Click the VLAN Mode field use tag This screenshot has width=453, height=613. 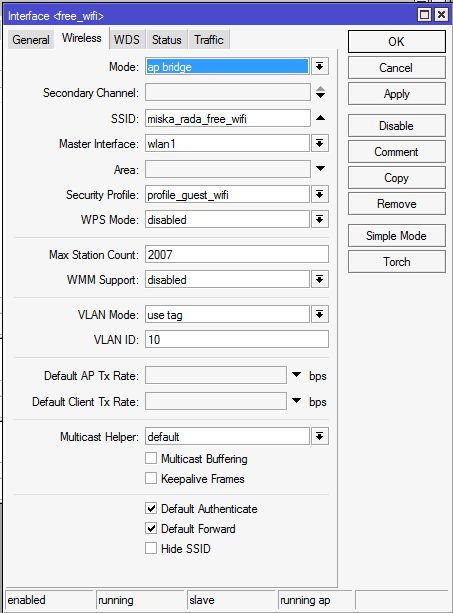(x=227, y=314)
